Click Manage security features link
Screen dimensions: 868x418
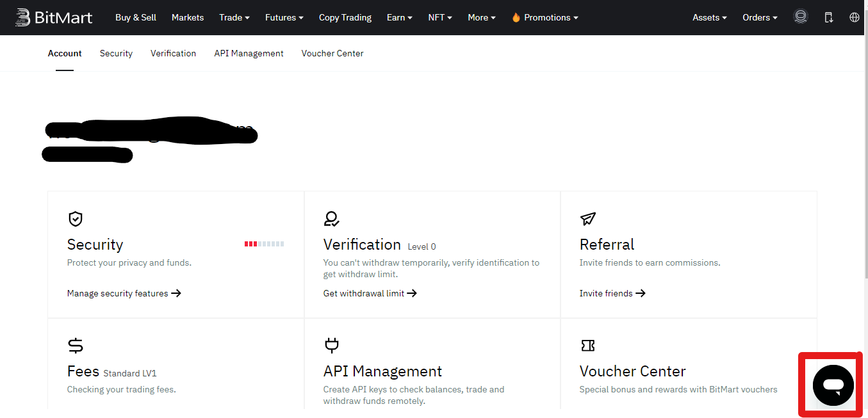(124, 293)
